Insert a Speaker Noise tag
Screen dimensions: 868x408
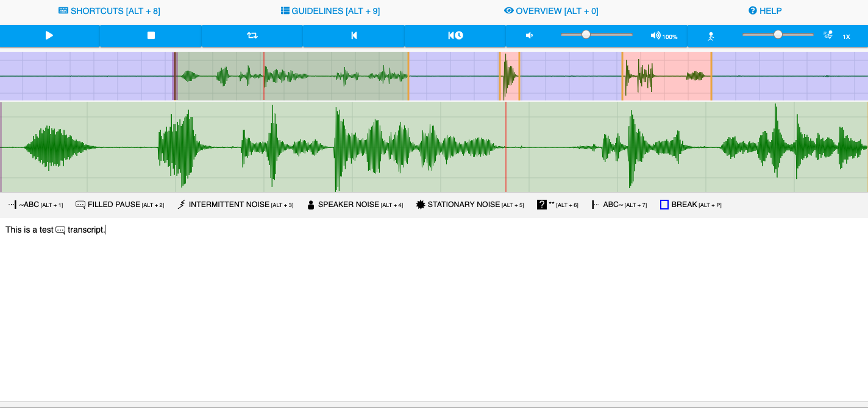click(x=354, y=205)
